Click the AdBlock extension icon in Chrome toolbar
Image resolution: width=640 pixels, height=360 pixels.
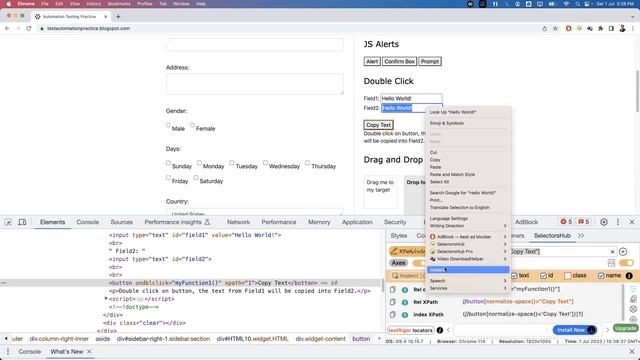coord(569,28)
